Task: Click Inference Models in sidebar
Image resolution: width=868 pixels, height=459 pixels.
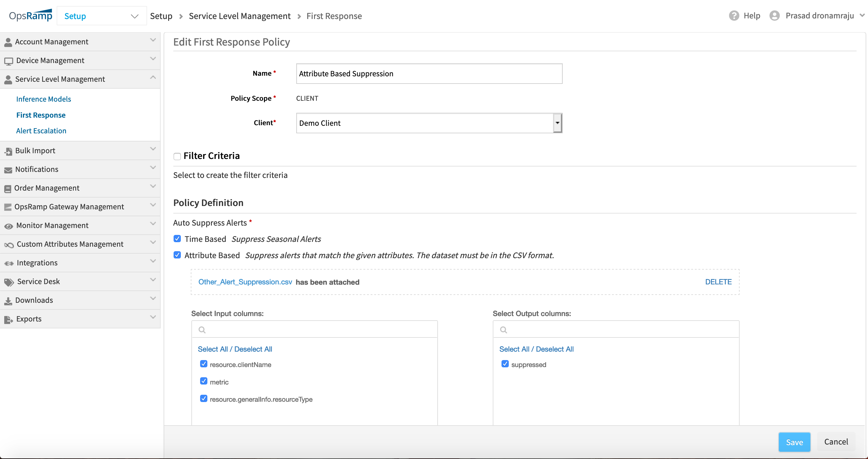Action: coord(44,99)
